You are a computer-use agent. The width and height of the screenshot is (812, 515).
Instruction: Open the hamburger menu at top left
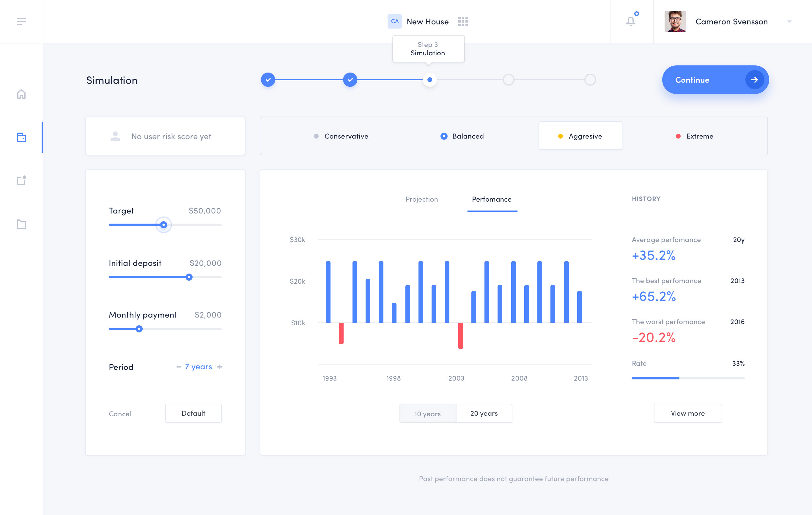21,21
